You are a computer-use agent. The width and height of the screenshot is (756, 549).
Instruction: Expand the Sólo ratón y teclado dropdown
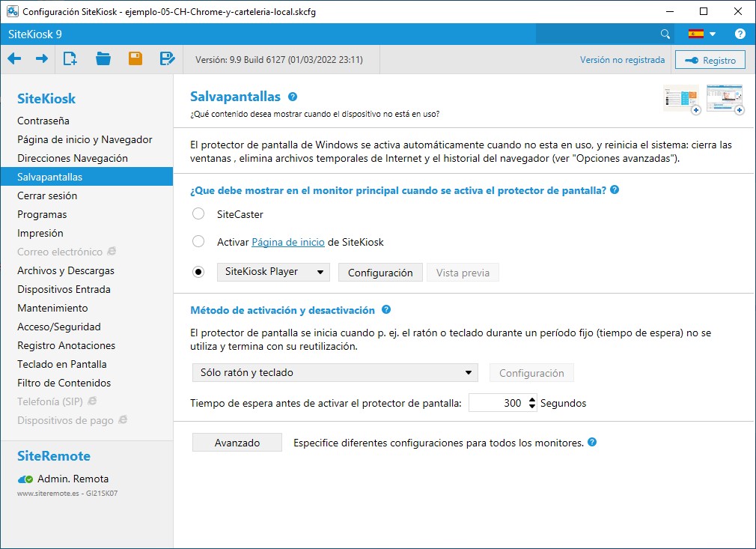[x=334, y=372]
